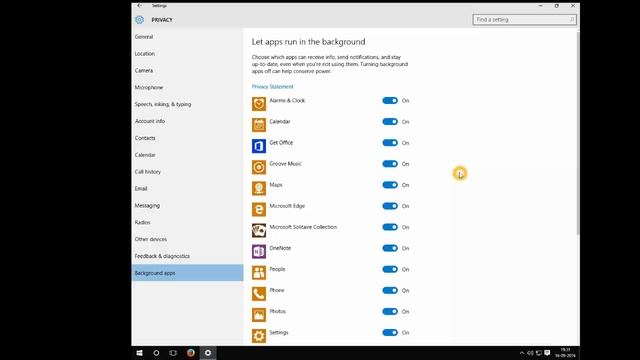Turn off Phone background toggle

(x=390, y=290)
